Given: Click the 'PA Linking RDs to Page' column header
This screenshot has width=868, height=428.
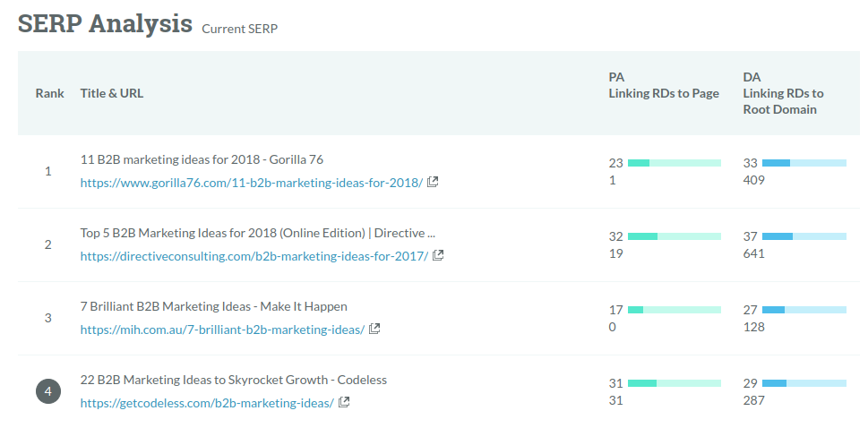Looking at the screenshot, I should (x=664, y=85).
